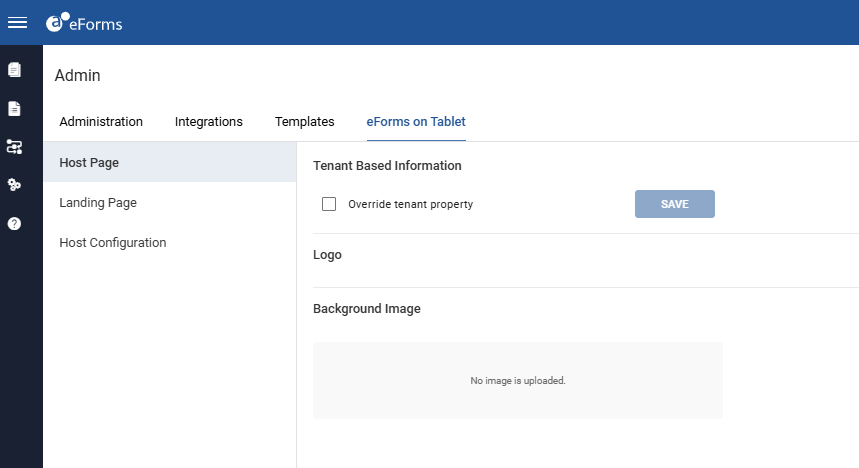The height and width of the screenshot is (468, 859).
Task: Expand the Background Image section
Action: tap(366, 309)
